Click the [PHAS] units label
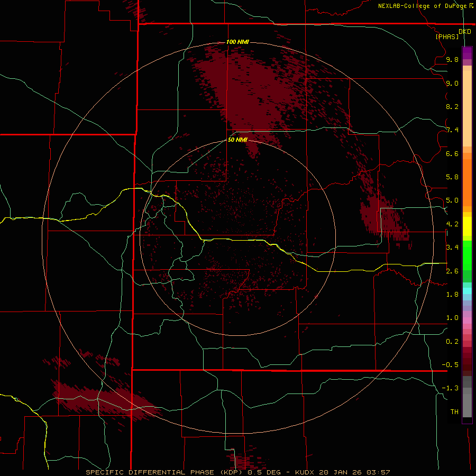Image resolution: width=476 pixels, height=476 pixels. coord(447,36)
